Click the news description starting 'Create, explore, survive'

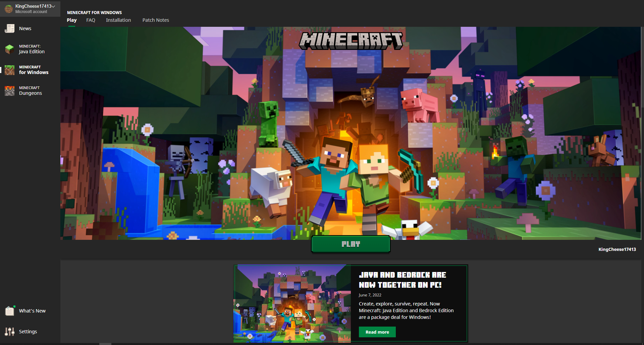pyautogui.click(x=406, y=310)
